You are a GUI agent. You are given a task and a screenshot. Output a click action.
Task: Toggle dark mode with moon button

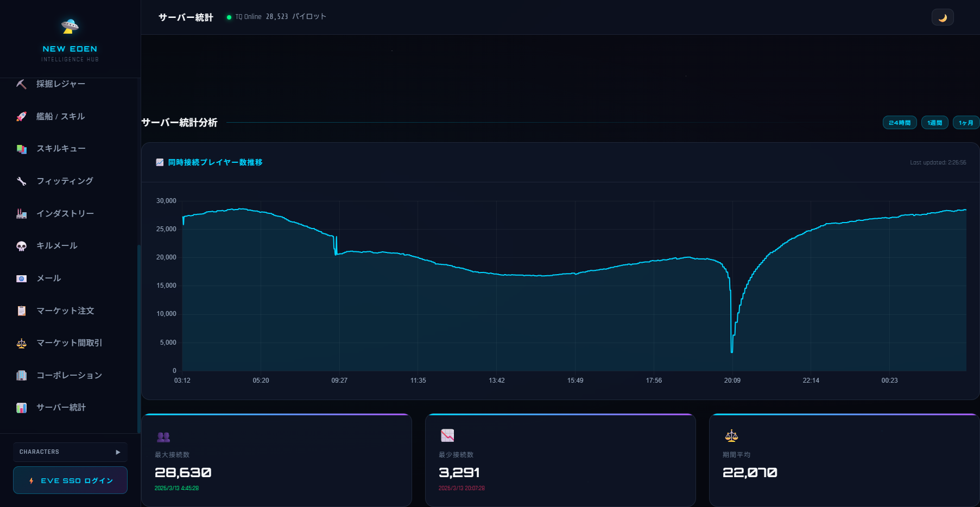943,17
